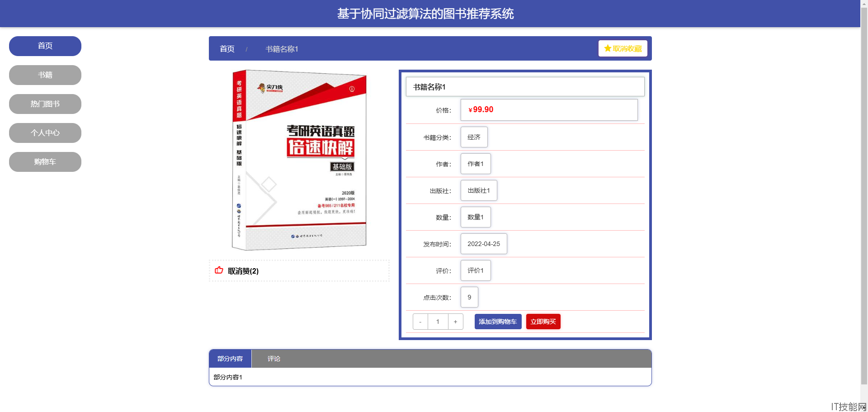Screen dimensions: 868x412
Task: Click the red thumbs-up like icon
Action: (x=219, y=270)
